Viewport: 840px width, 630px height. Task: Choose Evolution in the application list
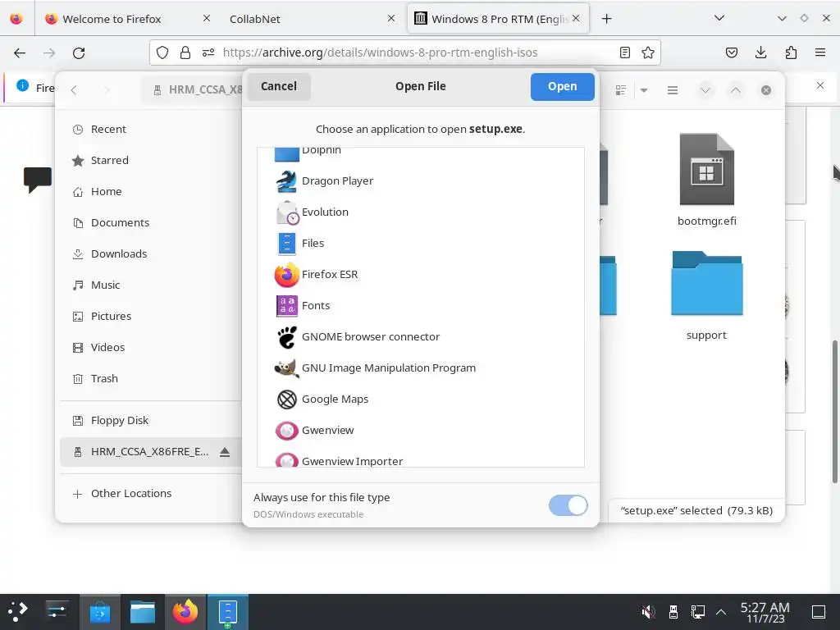(421, 212)
